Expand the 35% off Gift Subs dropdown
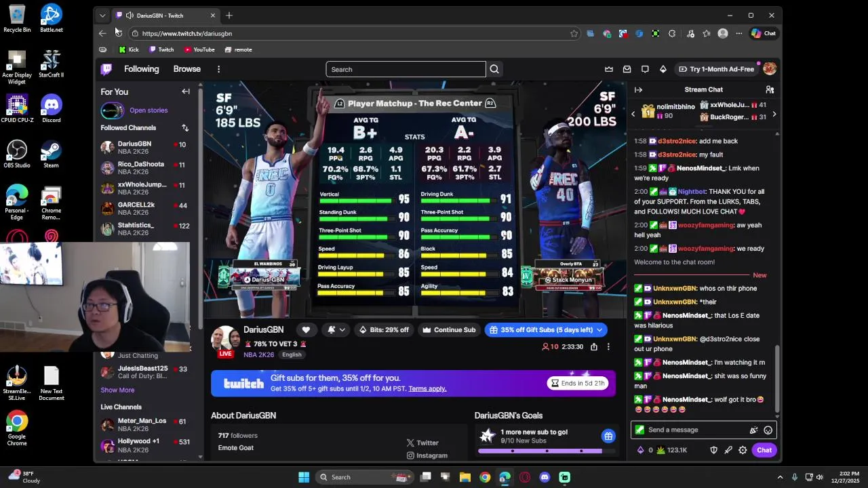Viewport: 868px width, 488px height. click(599, 330)
